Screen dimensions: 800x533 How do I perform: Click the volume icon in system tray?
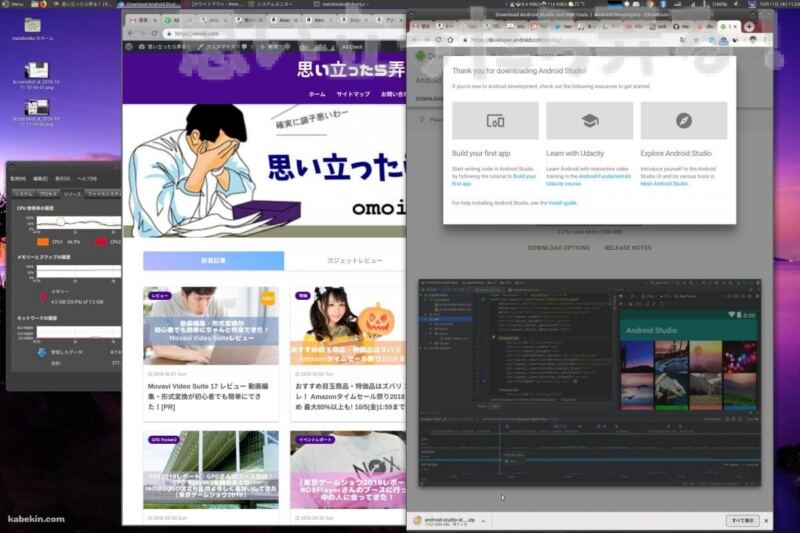(736, 4)
